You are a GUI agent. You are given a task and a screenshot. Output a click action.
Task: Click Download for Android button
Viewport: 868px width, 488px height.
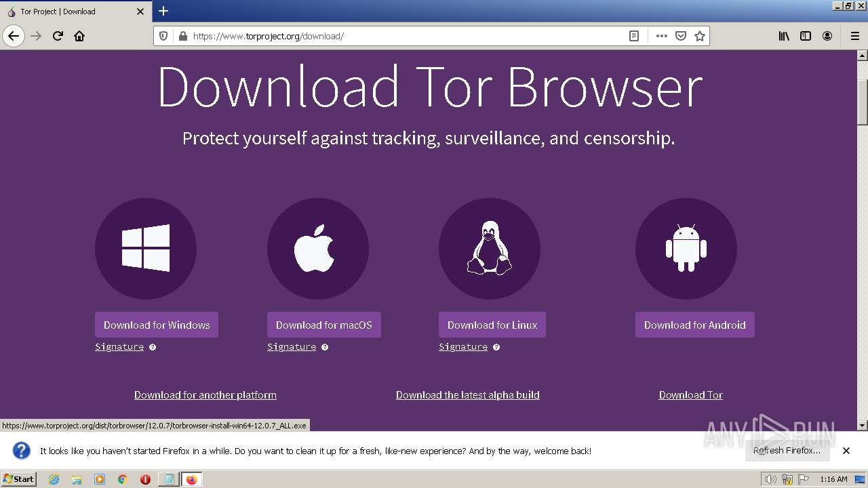pos(695,325)
